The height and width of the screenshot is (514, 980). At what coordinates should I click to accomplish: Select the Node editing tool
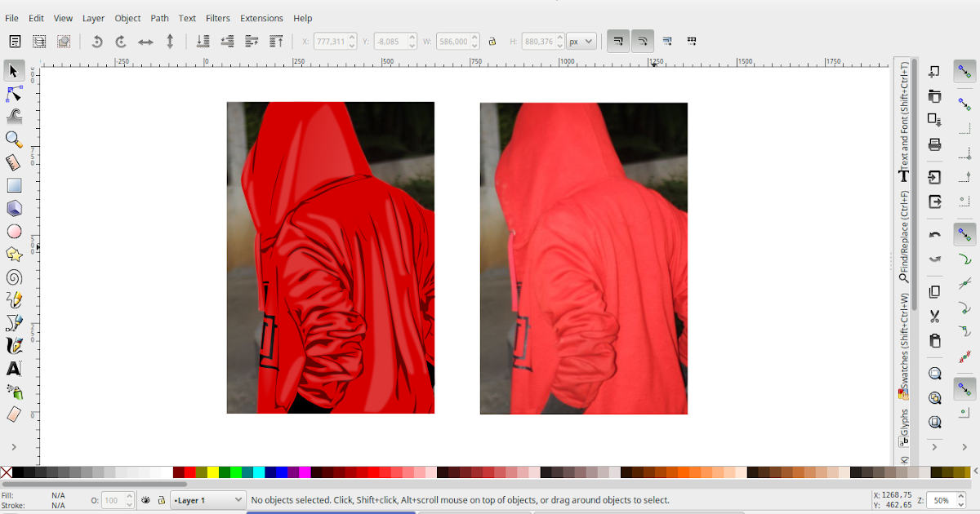click(x=14, y=93)
